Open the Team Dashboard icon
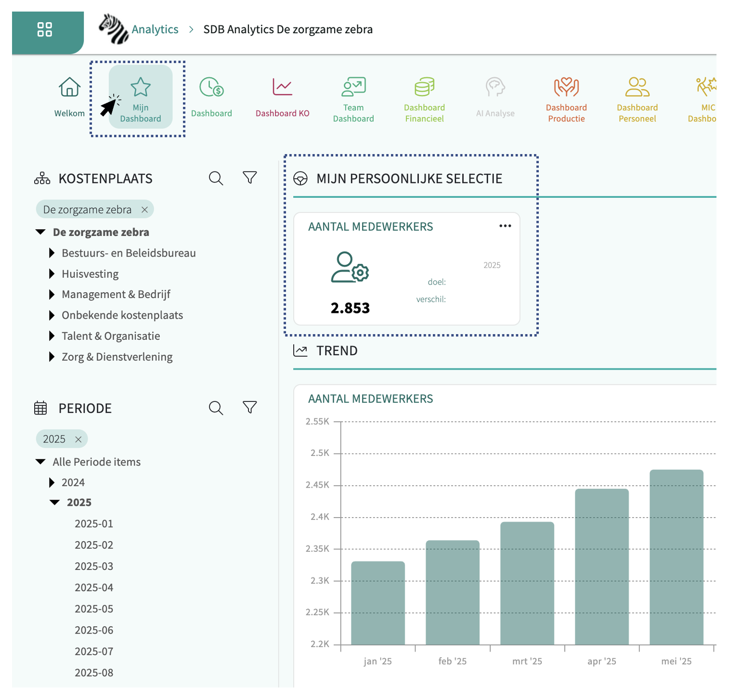The image size is (729, 700). pyautogui.click(x=353, y=88)
